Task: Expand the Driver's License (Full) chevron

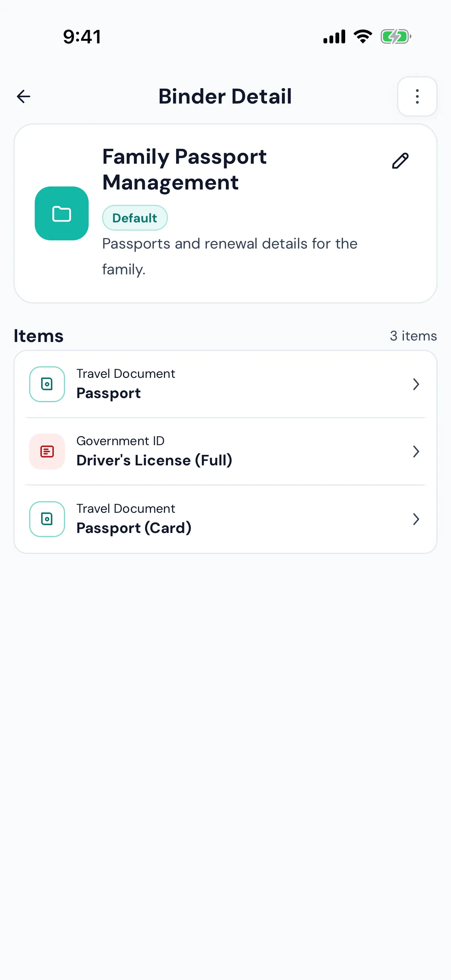Action: pyautogui.click(x=416, y=451)
